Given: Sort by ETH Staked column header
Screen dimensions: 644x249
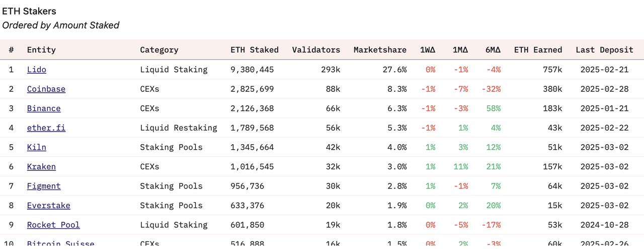Looking at the screenshot, I should 254,50.
